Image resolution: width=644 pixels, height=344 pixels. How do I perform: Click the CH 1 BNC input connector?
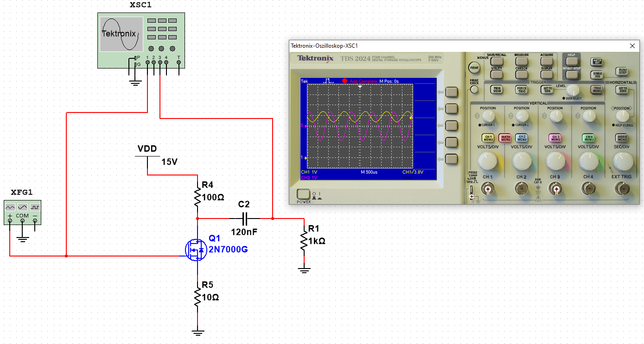click(x=488, y=189)
